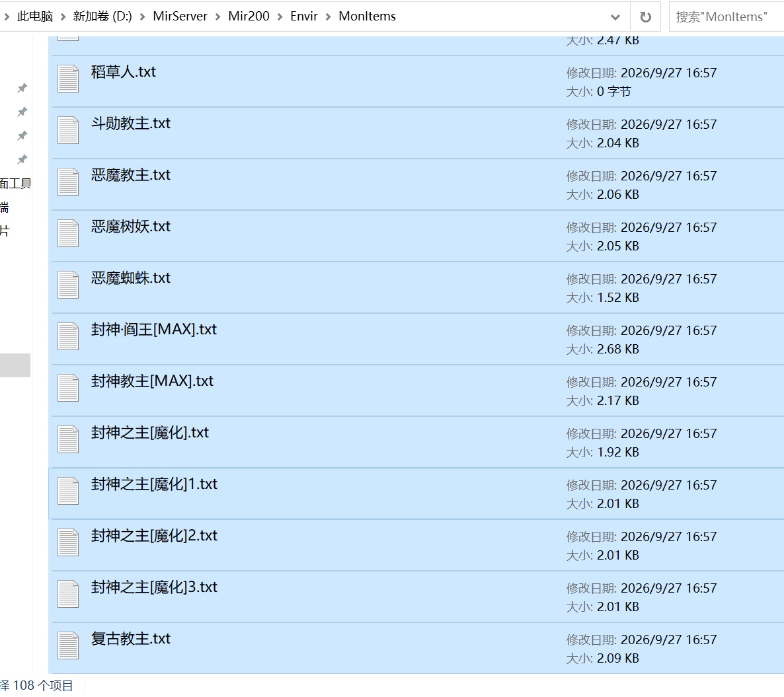
Task: Select the file name 封神之主[魔化]2.txt
Action: pos(154,536)
